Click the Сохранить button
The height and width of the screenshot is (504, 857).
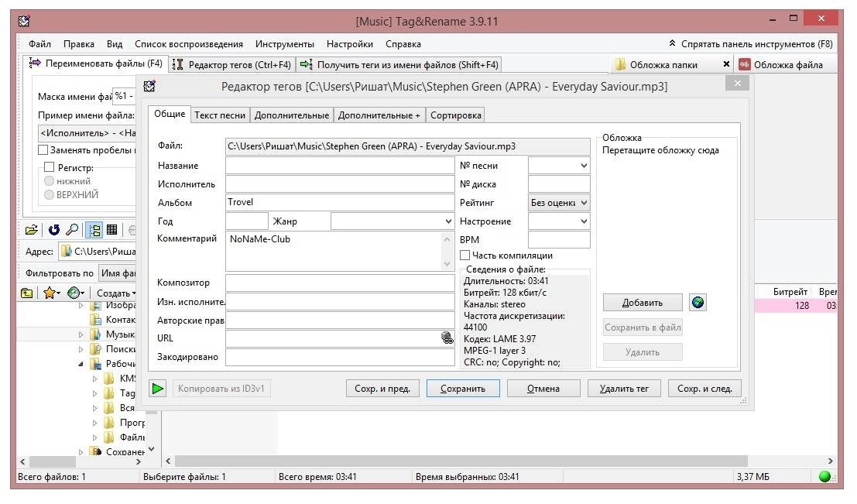463,389
